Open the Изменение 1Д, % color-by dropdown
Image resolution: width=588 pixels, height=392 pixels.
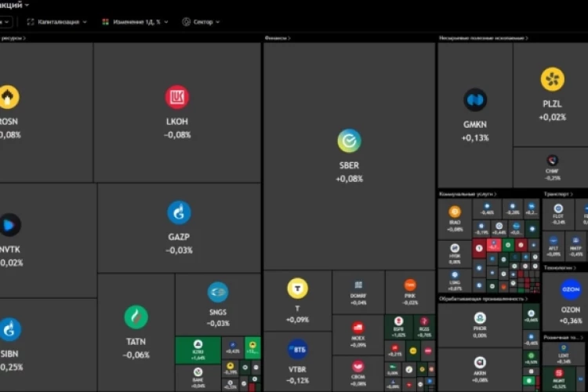[x=136, y=22]
